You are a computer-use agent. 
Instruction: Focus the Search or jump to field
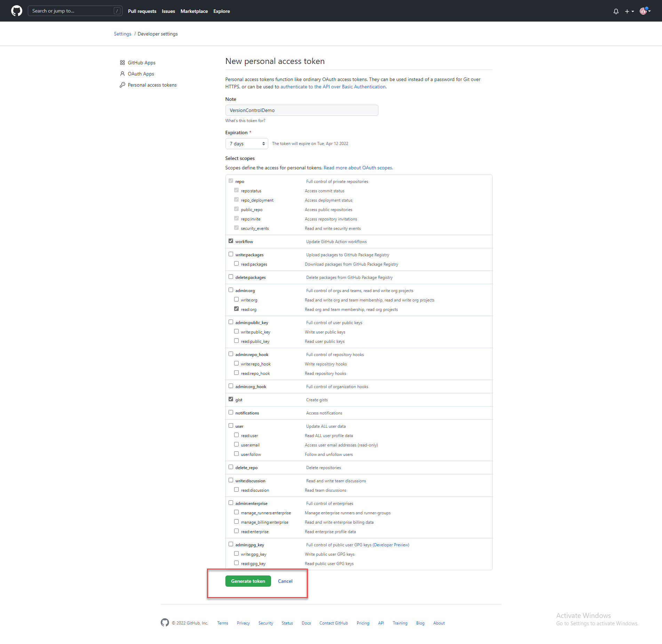coord(75,11)
